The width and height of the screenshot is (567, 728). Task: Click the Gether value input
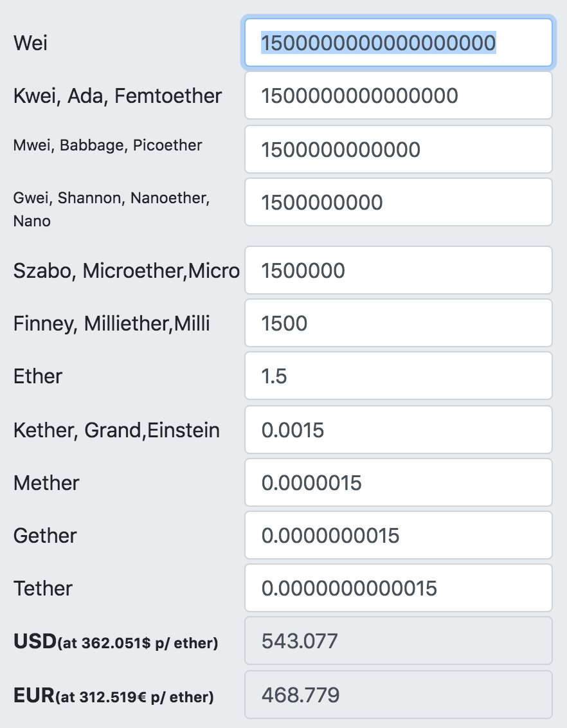point(398,535)
